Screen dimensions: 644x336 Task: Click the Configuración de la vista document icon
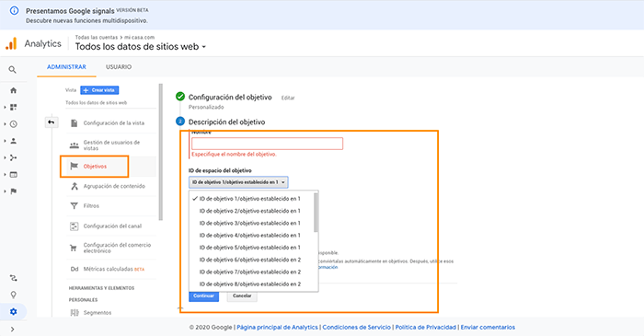(74, 122)
